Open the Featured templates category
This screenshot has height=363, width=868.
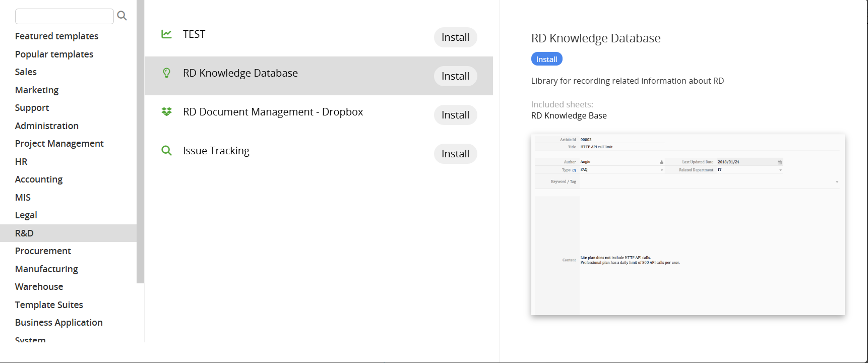[56, 36]
